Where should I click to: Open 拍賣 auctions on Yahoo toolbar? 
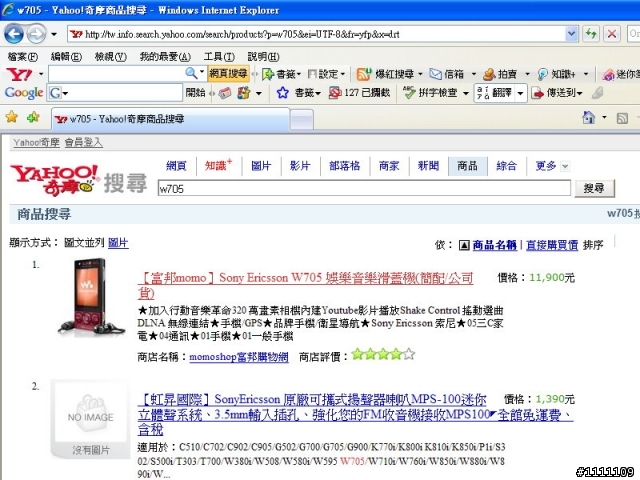500,74
